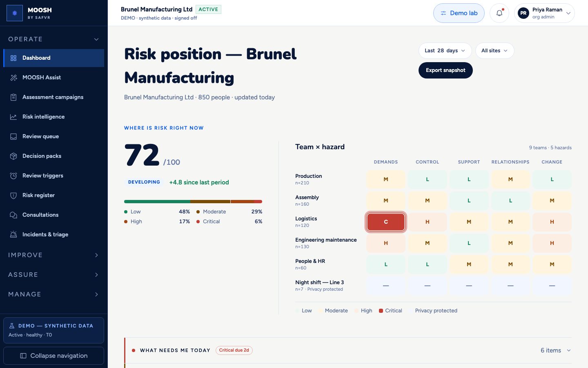Expand the MANAGE section
This screenshot has height=368, width=588.
(53, 294)
